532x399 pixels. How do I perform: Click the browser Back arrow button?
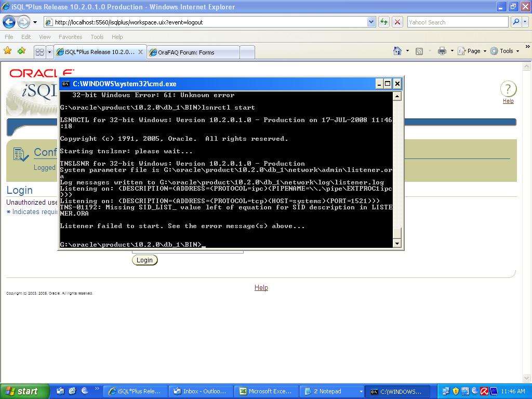pyautogui.click(x=9, y=22)
